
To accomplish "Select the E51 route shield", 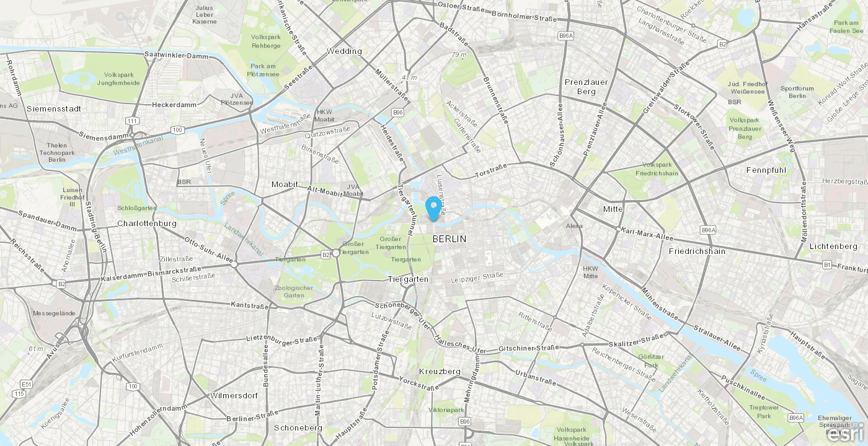I will (x=25, y=383).
